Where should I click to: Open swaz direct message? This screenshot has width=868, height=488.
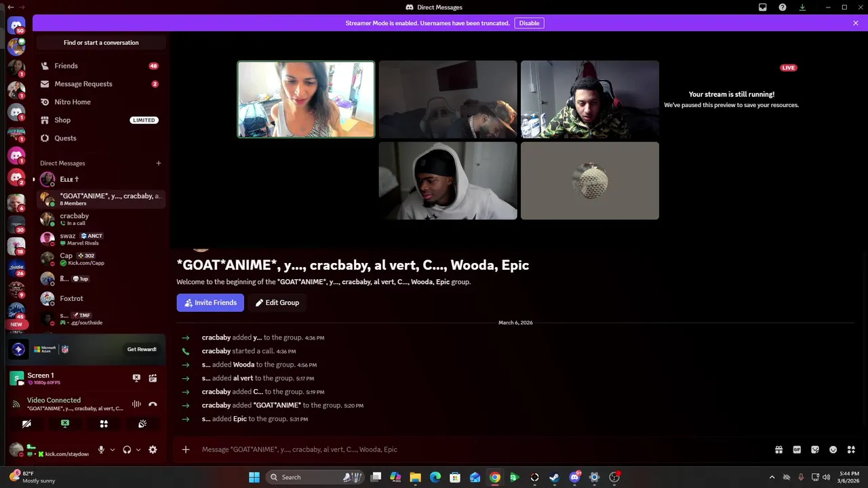[100, 239]
